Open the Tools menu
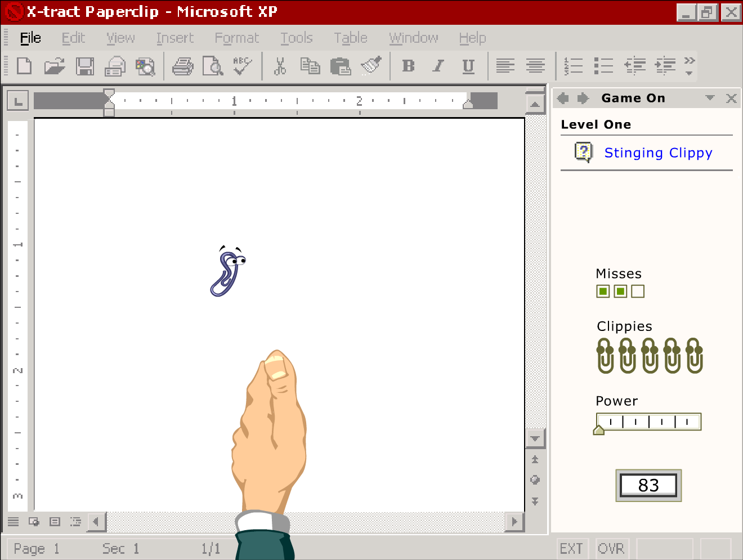743x560 pixels. coord(296,38)
